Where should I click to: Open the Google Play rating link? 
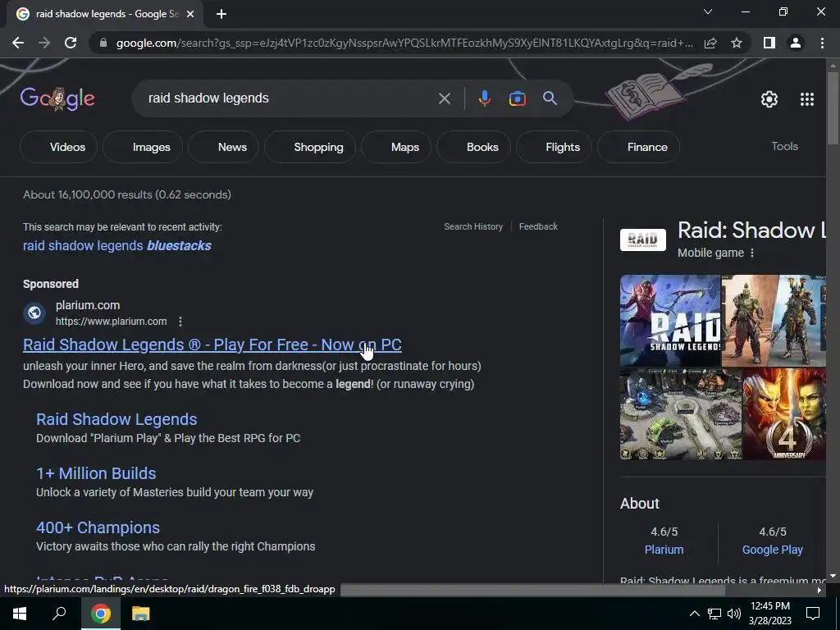772,550
